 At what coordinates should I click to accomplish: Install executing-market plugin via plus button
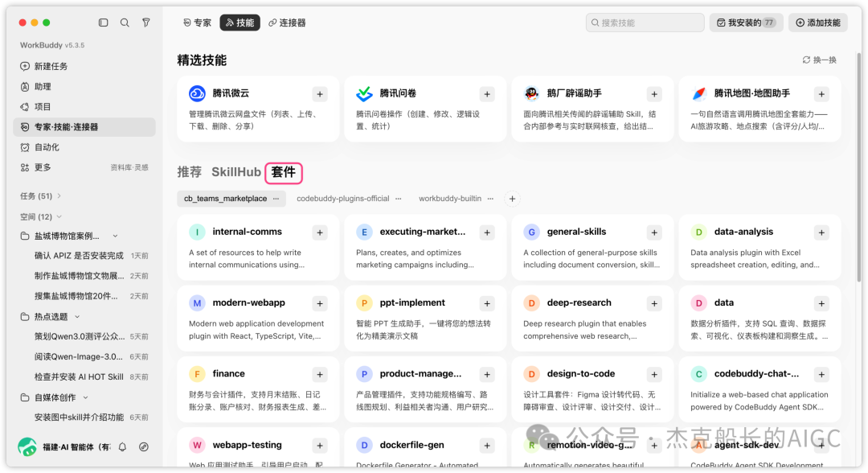click(x=487, y=232)
